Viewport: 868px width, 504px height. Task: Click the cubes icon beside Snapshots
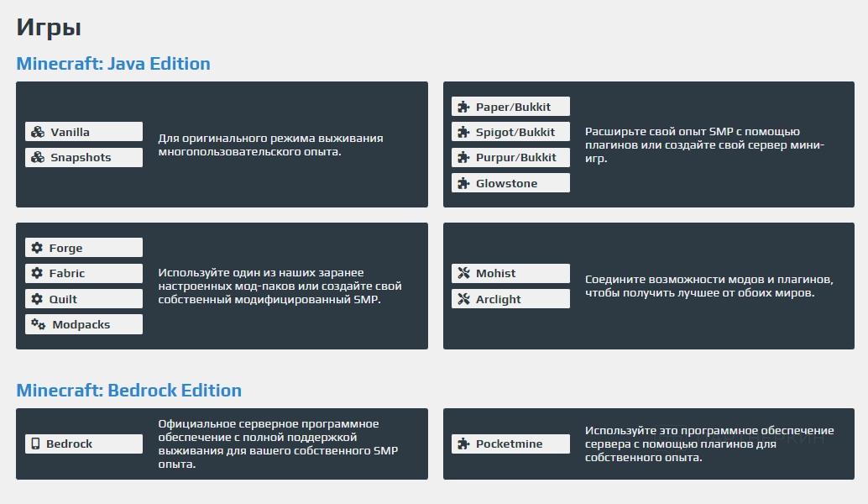click(x=37, y=157)
